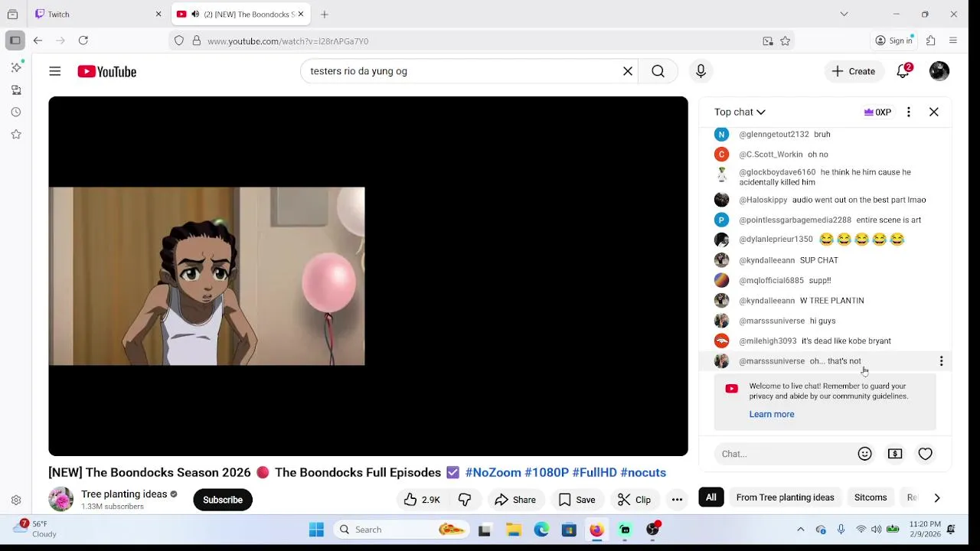This screenshot has width=980, height=551.
Task: Open YouTube notifications bell
Action: tap(903, 71)
